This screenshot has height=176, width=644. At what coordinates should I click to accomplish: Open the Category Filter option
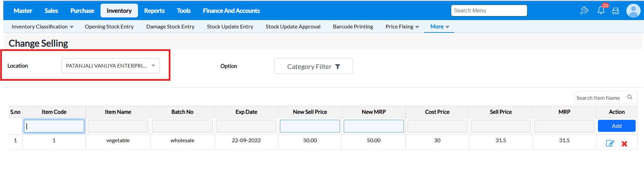click(313, 66)
